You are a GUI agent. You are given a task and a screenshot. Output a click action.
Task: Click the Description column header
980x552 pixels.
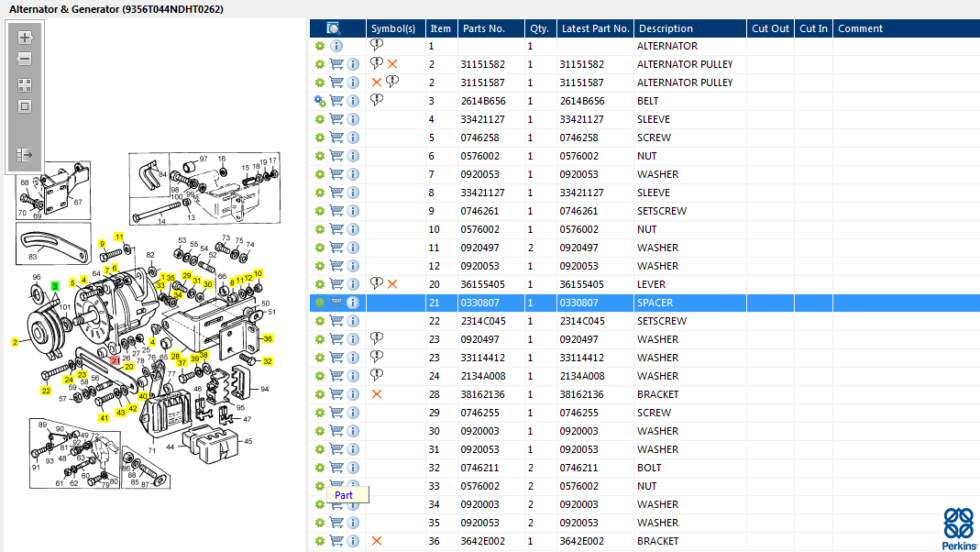point(688,28)
